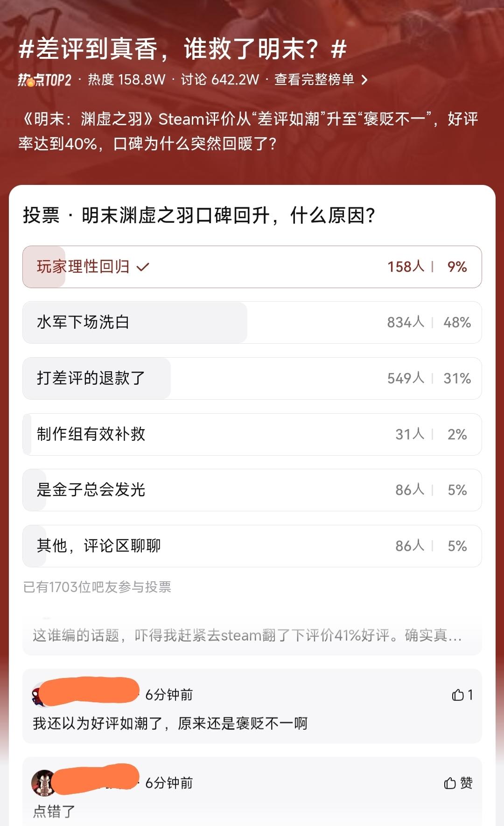Screen dimensions: 504x826
Task: Tap the 赞 thumbs-up on second comment
Action: coord(458,783)
